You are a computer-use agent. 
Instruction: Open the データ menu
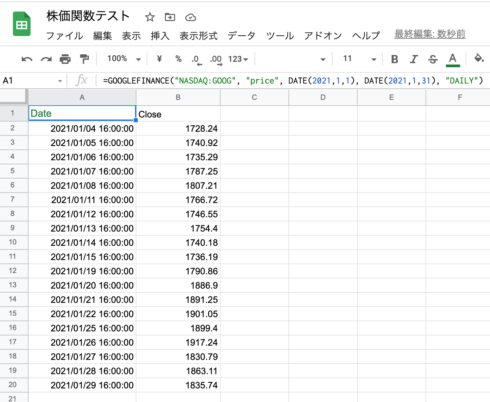tap(241, 36)
